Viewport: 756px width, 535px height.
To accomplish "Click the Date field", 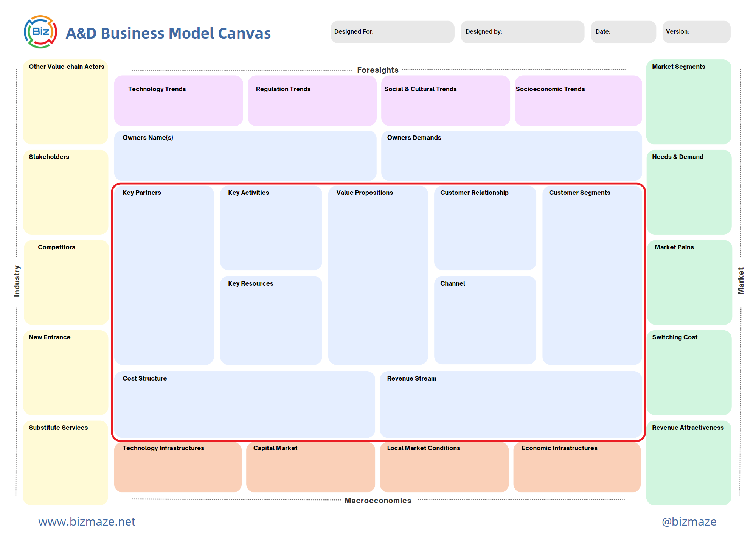I will click(x=622, y=32).
